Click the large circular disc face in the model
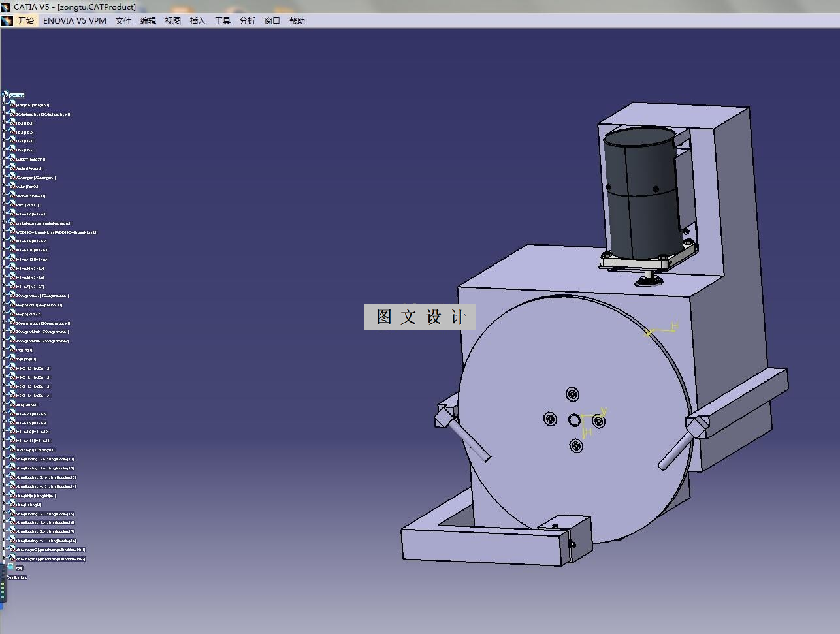The height and width of the screenshot is (634, 840). pyautogui.click(x=573, y=419)
